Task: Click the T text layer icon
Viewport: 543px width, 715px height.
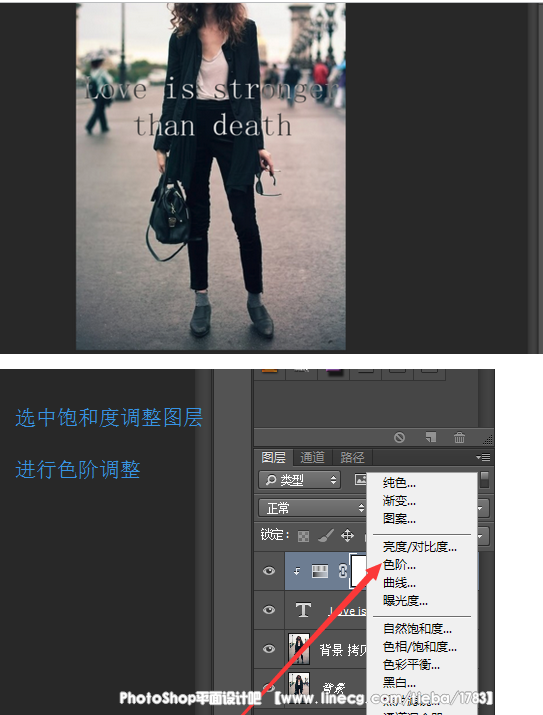Action: point(304,610)
